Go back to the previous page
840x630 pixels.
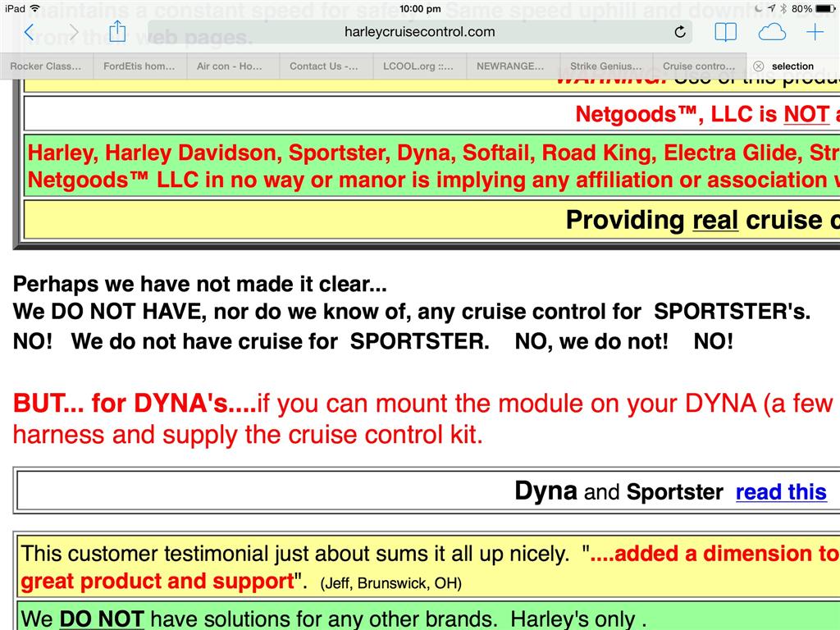[29, 32]
